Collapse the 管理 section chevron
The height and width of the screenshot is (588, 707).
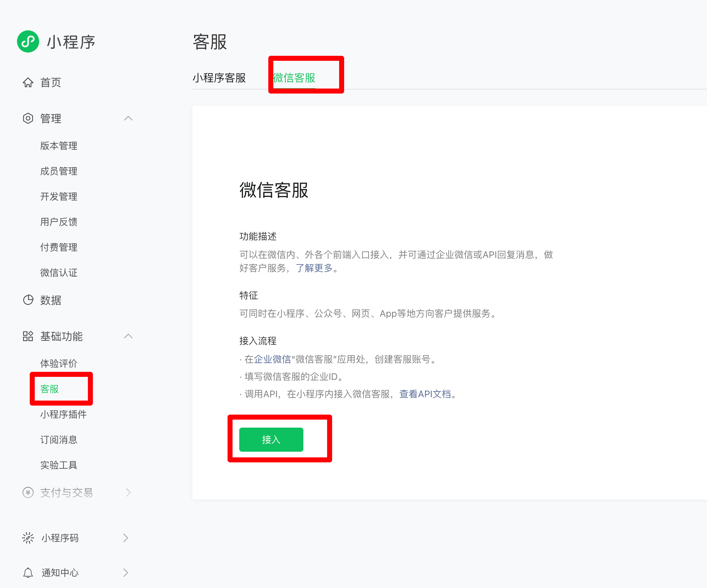point(128,119)
